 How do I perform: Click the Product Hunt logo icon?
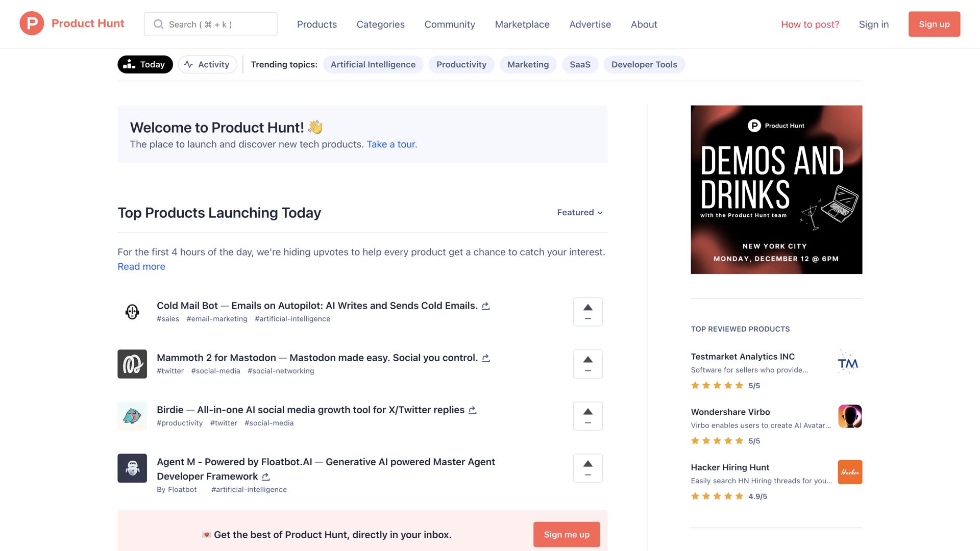pyautogui.click(x=32, y=23)
